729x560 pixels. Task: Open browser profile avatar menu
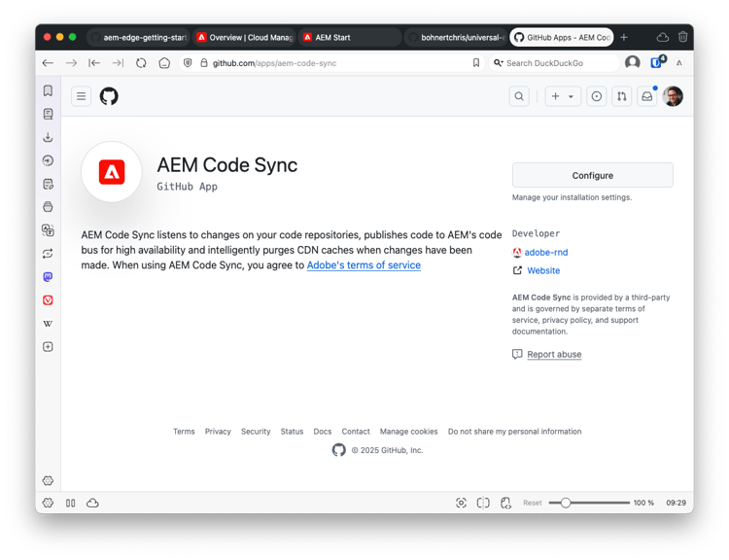[633, 62]
